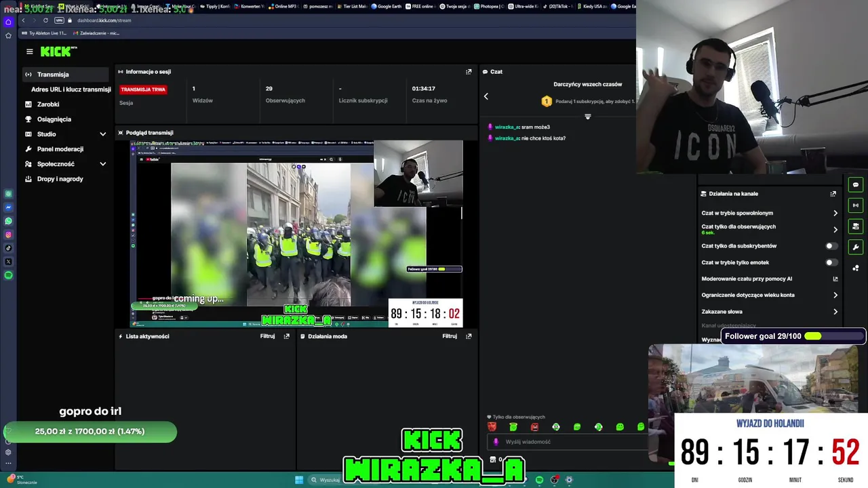This screenshot has width=868, height=488.
Task: Switch to the Tier List Maker tab
Action: point(351,6)
